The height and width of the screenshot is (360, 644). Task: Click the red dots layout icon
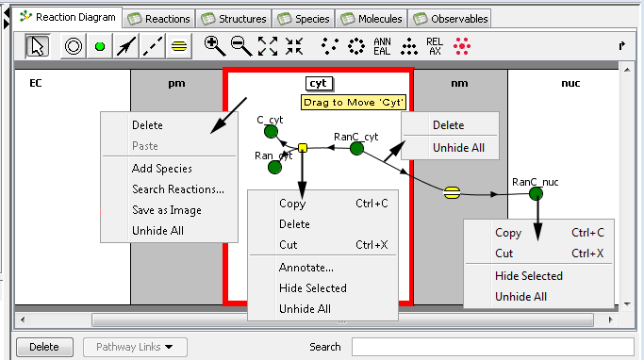pos(462,46)
